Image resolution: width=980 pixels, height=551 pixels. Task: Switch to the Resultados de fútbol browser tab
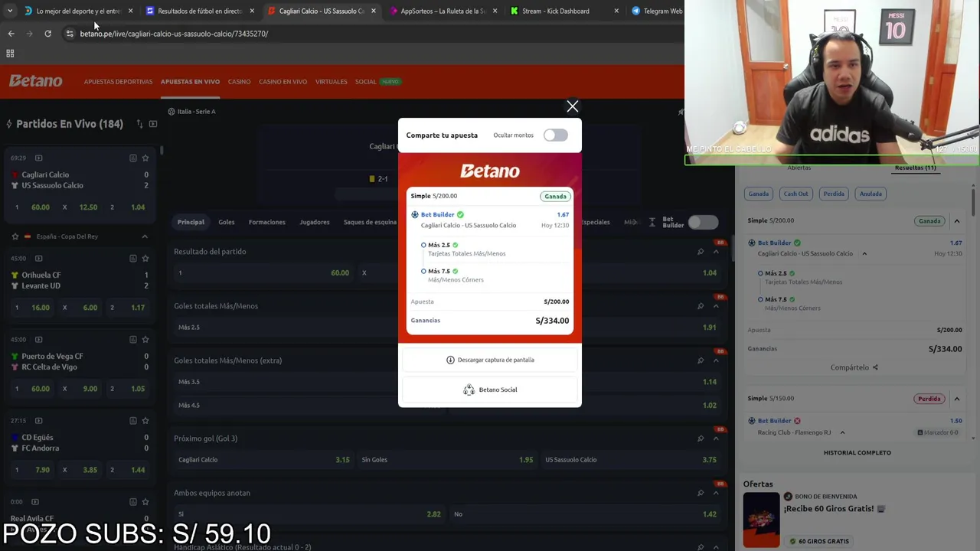(x=199, y=11)
